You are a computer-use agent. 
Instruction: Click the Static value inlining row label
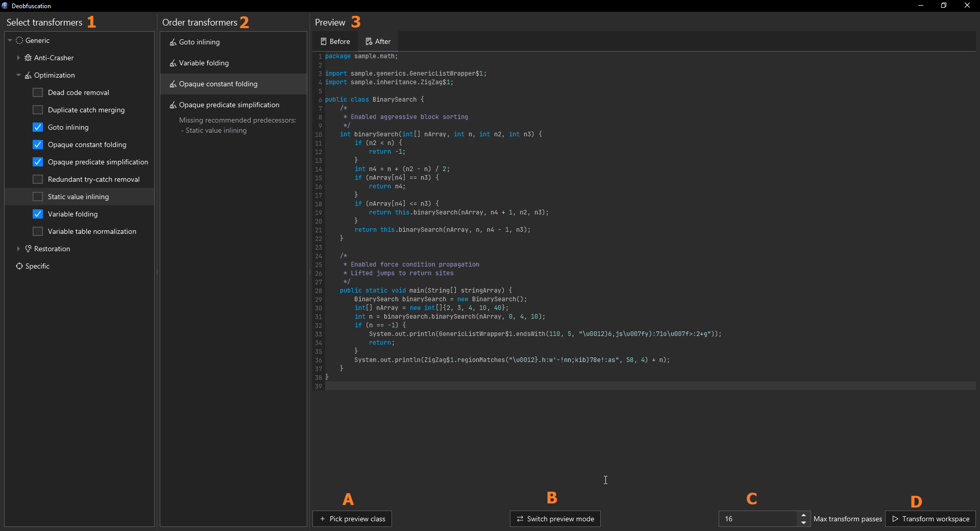[78, 197]
